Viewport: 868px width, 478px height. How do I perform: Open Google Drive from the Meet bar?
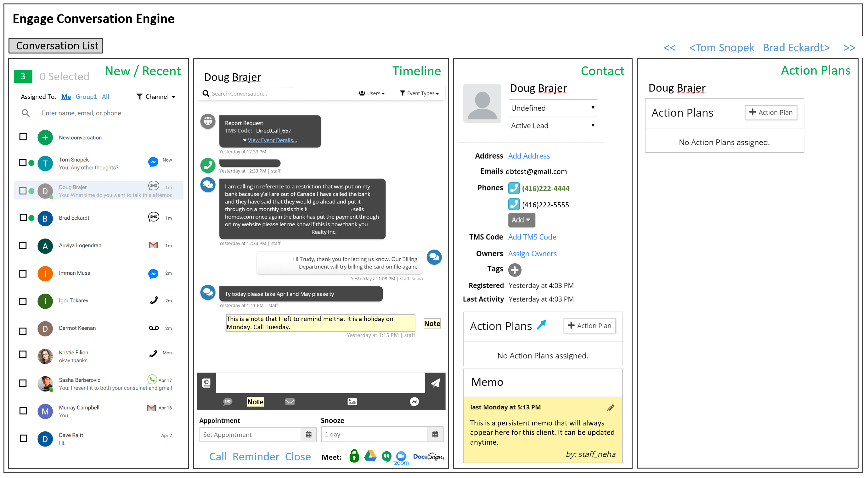click(370, 455)
